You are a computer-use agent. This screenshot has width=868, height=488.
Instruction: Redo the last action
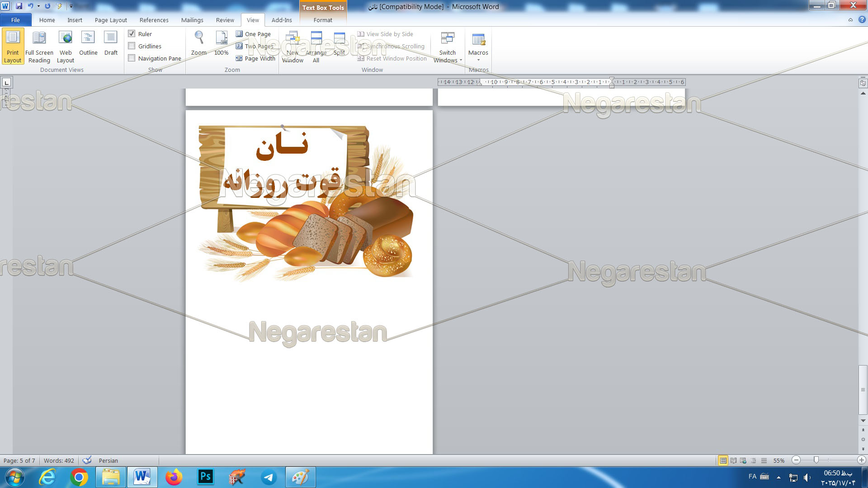[47, 6]
